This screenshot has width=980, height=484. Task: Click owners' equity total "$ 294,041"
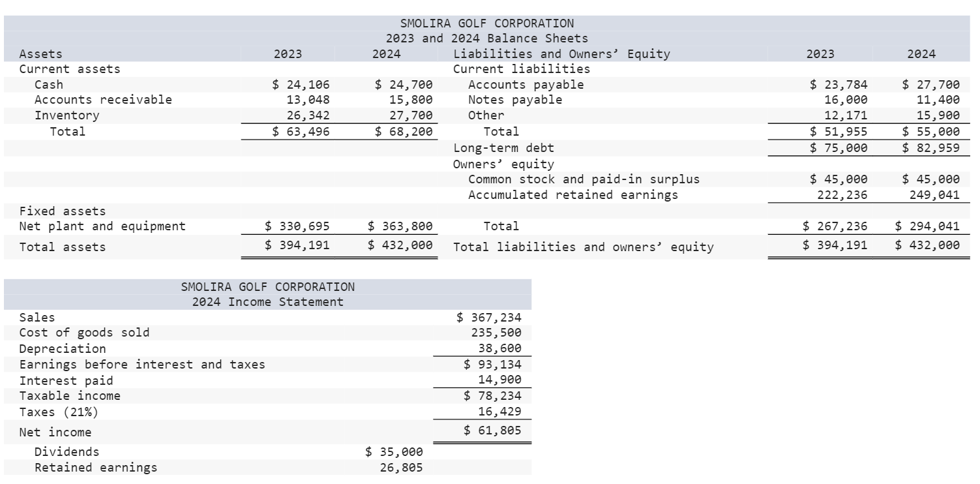(927, 226)
